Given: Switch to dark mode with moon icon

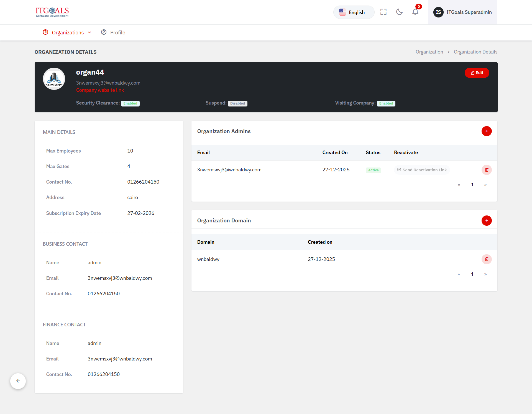Looking at the screenshot, I should (399, 12).
